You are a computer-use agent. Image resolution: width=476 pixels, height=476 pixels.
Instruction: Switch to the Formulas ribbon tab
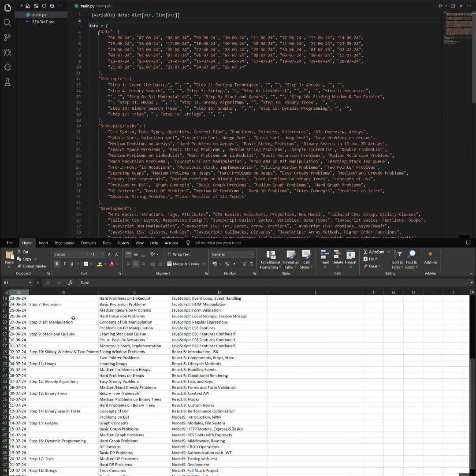tap(88, 243)
